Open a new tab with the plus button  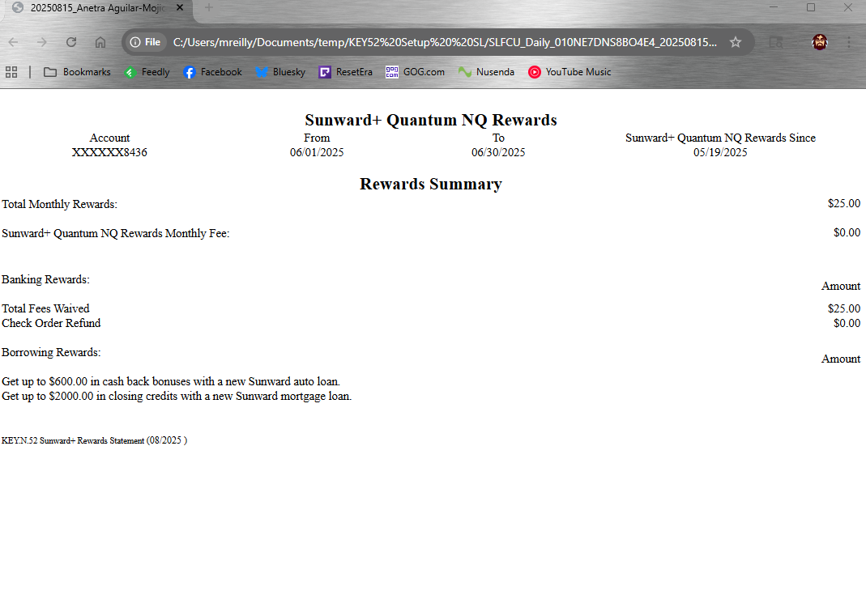pyautogui.click(x=208, y=8)
